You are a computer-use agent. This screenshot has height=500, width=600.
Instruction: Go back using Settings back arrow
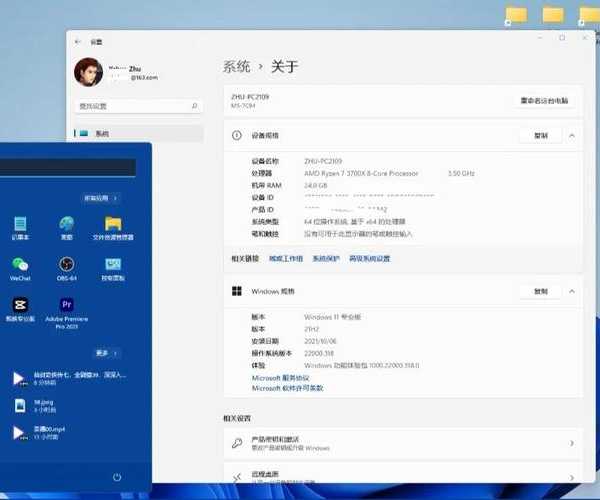pyautogui.click(x=78, y=42)
